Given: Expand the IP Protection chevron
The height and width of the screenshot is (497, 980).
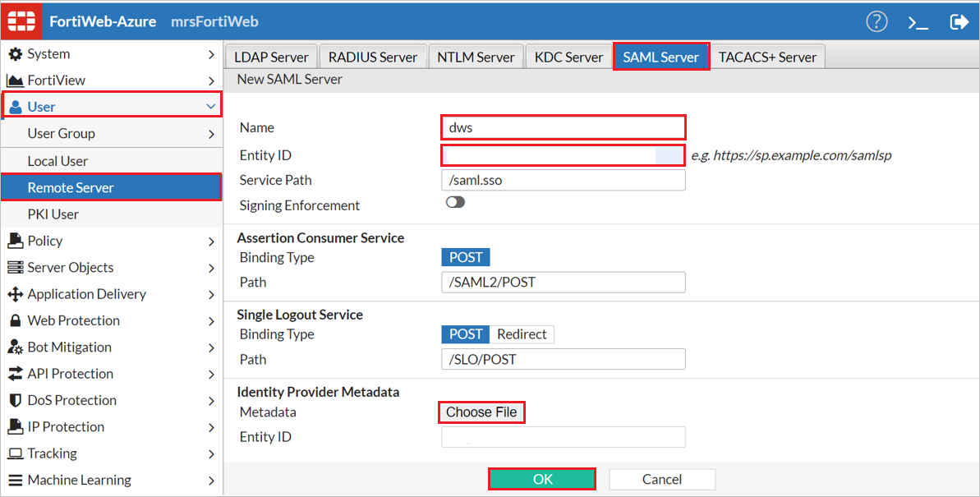Looking at the screenshot, I should coord(211,428).
